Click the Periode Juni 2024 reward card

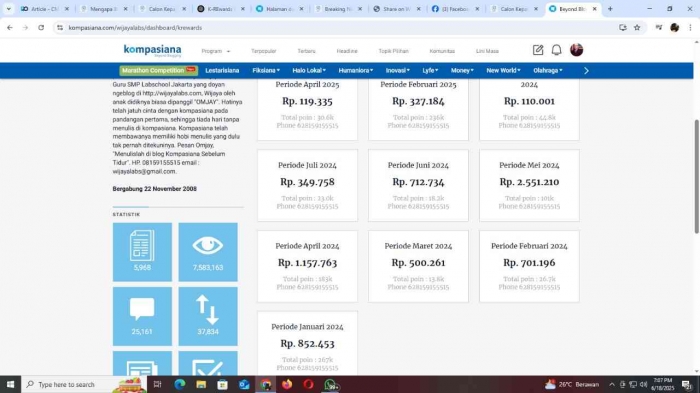(x=418, y=185)
